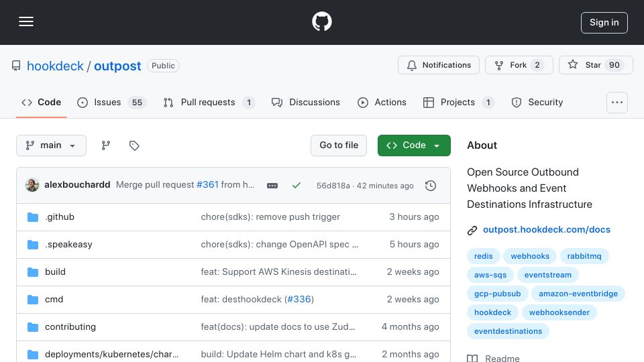Screen dimensions: 644x362
Task: Select the gcp-pubsub topic tag
Action: pyautogui.click(x=497, y=294)
